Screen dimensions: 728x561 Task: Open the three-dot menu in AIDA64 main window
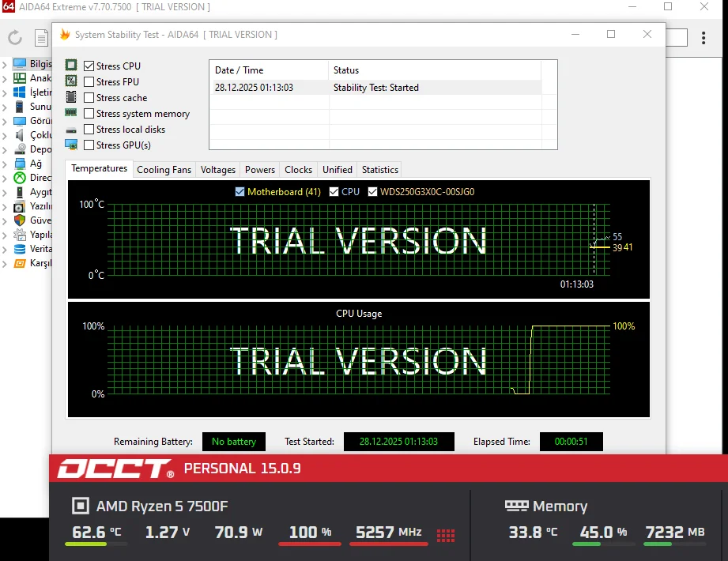click(x=703, y=38)
